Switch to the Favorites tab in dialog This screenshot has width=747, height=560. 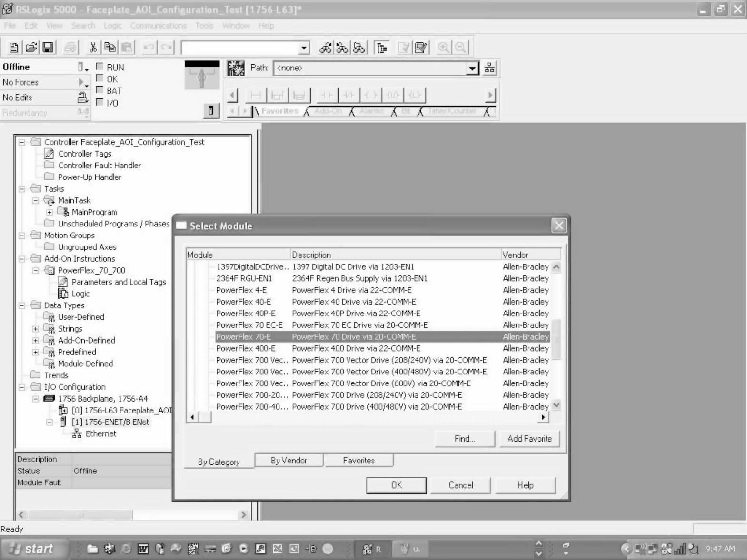pyautogui.click(x=359, y=461)
